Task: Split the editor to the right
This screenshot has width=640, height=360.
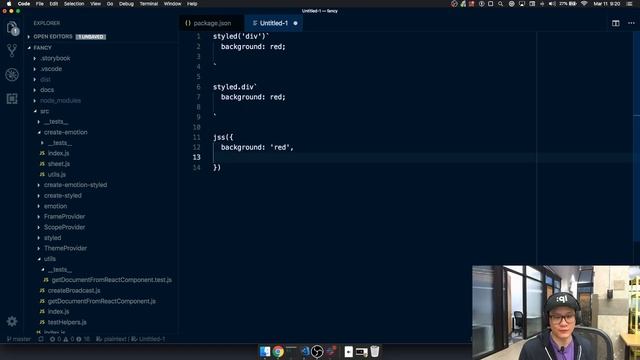Action: [x=616, y=23]
